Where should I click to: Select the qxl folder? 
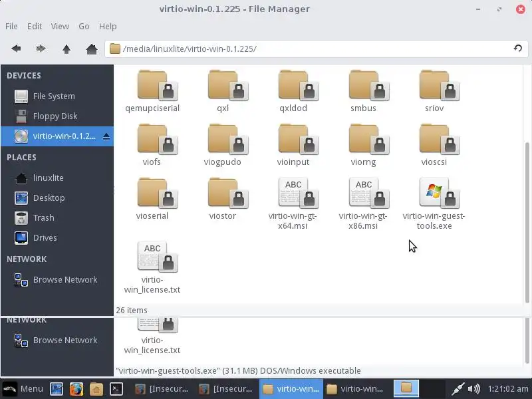pos(223,91)
